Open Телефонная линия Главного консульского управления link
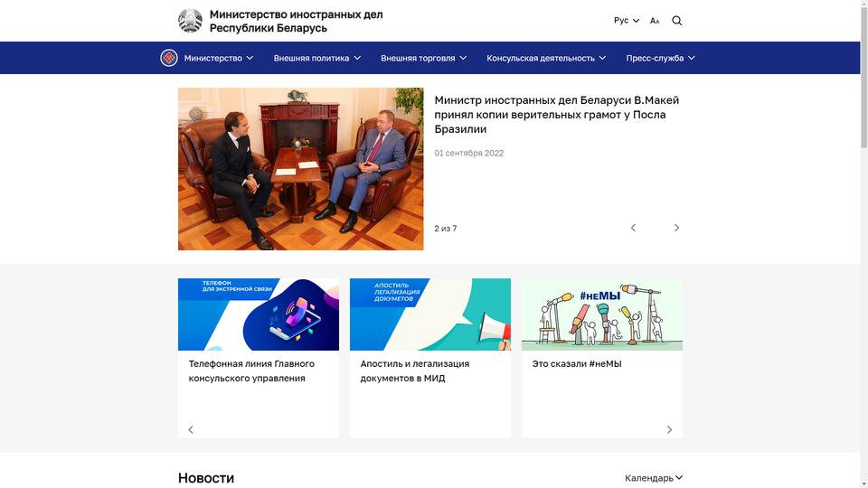868x488 pixels. coord(251,371)
